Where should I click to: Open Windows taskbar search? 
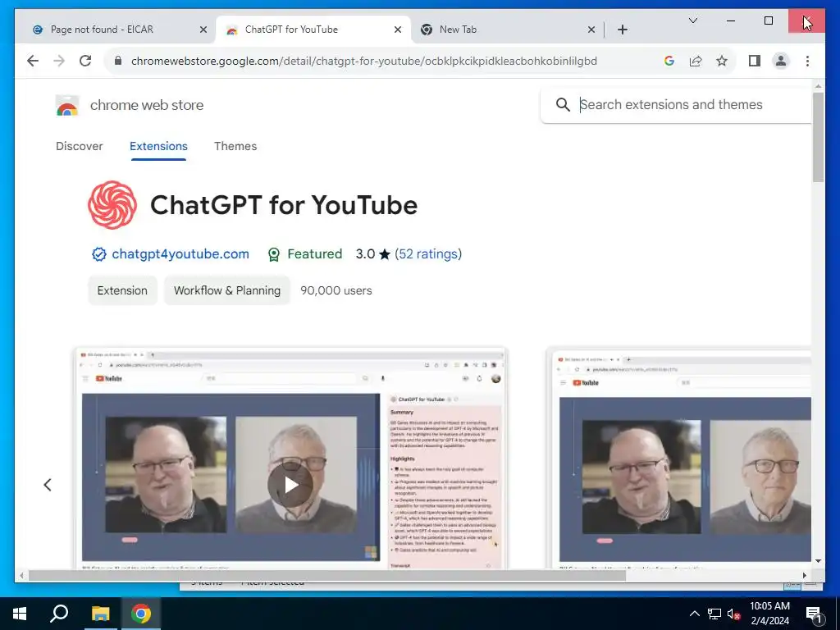59,614
